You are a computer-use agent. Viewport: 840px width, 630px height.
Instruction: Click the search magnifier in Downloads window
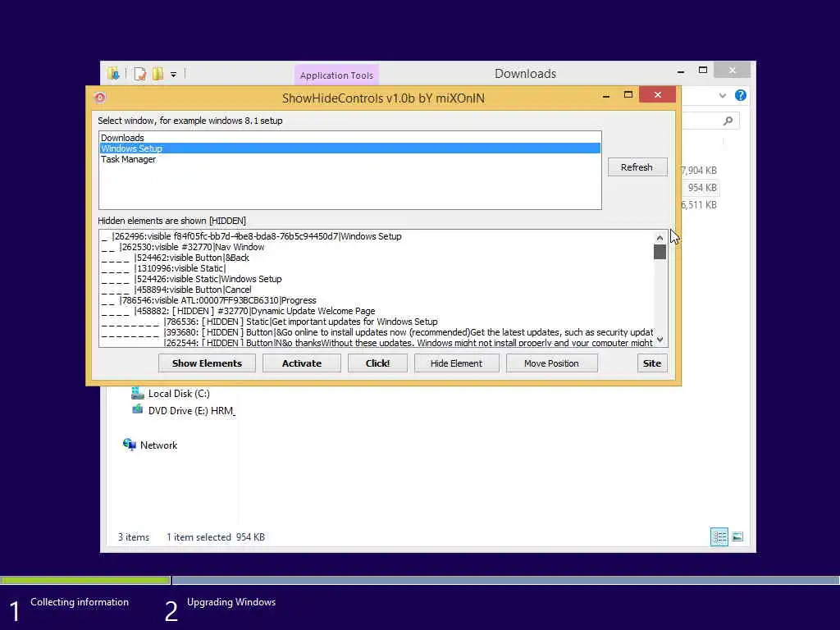tap(728, 121)
